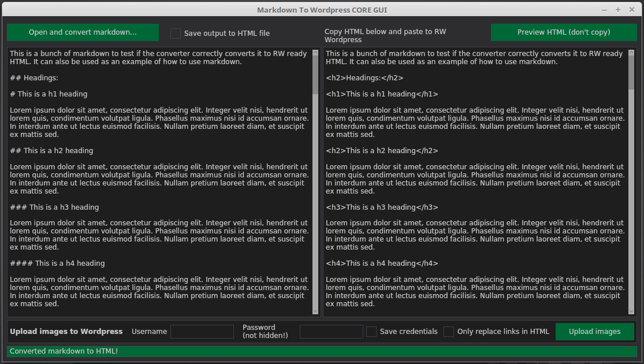Image resolution: width=644 pixels, height=364 pixels.
Task: Enable Save output to HTML file checkbox
Action: pyautogui.click(x=176, y=34)
